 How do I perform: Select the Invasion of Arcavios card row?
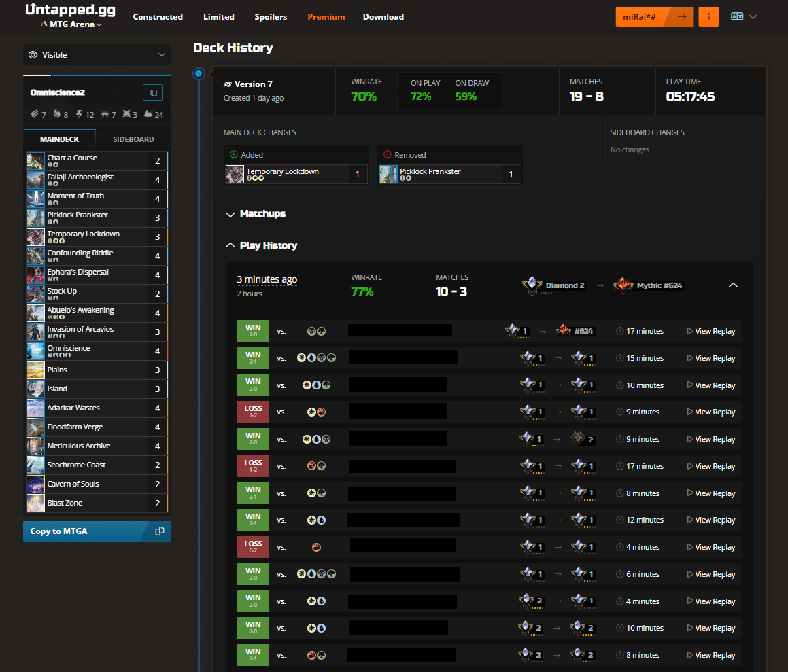[x=97, y=332]
